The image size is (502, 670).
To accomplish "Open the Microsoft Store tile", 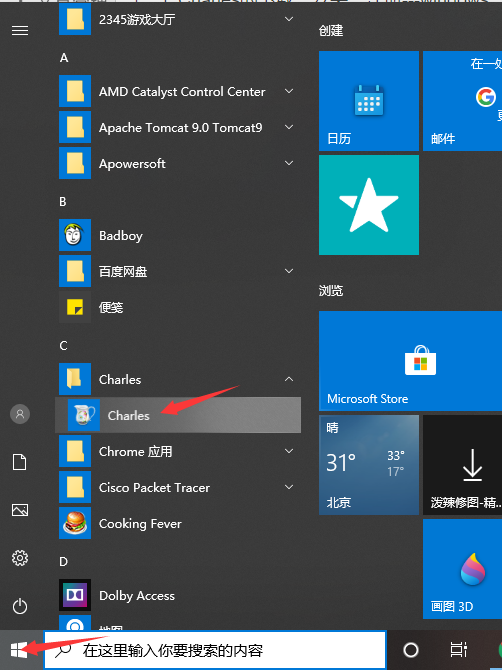I will (410, 361).
